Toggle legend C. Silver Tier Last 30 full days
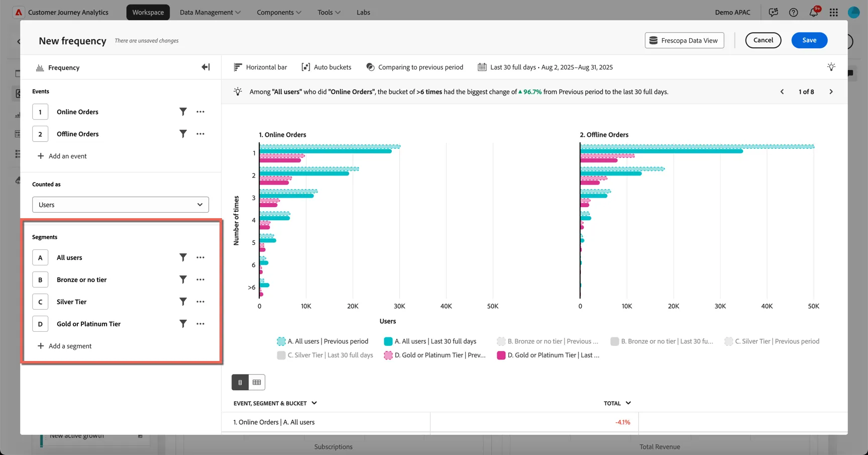This screenshot has width=868, height=455. [x=325, y=355]
